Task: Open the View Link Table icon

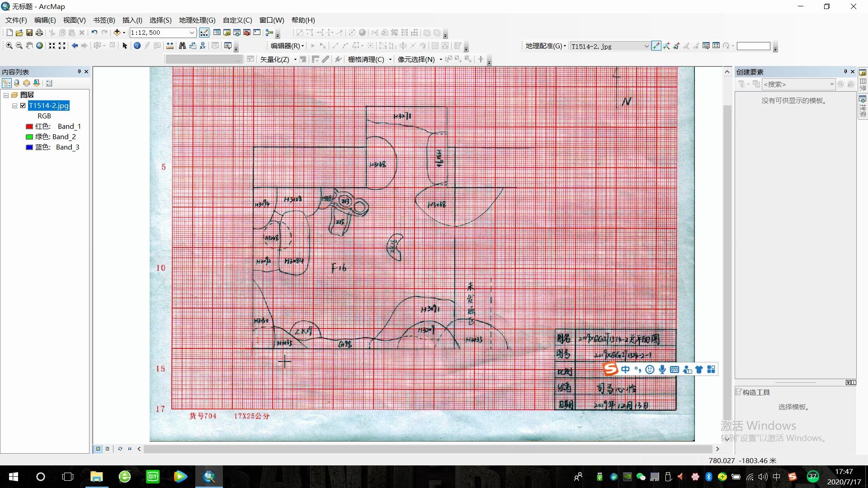Action: (716, 46)
